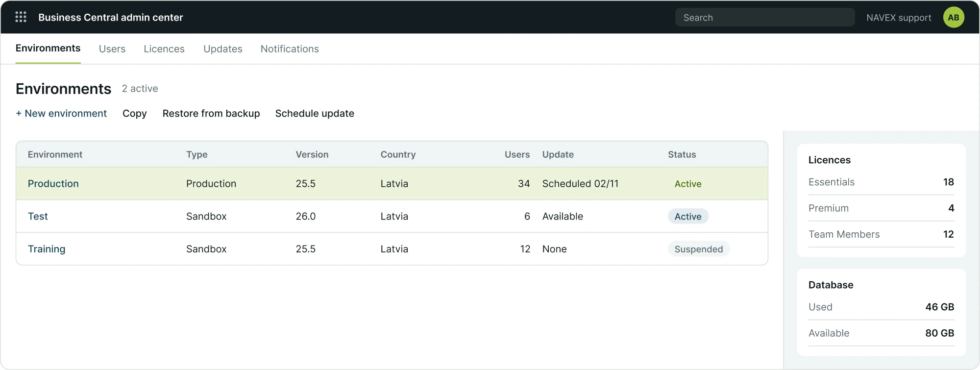
Task: Switch to the Environments tab
Action: pyautogui.click(x=48, y=48)
